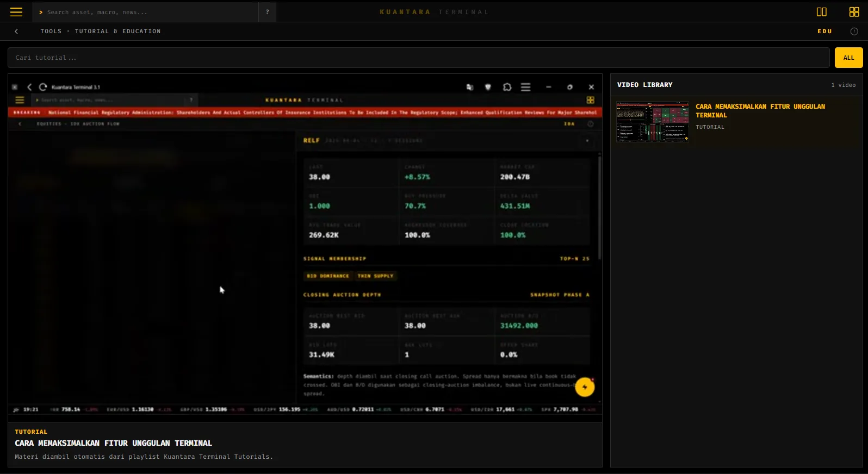Open the question mark help beside search
Viewport: 868px width, 474px height.
coord(267,12)
